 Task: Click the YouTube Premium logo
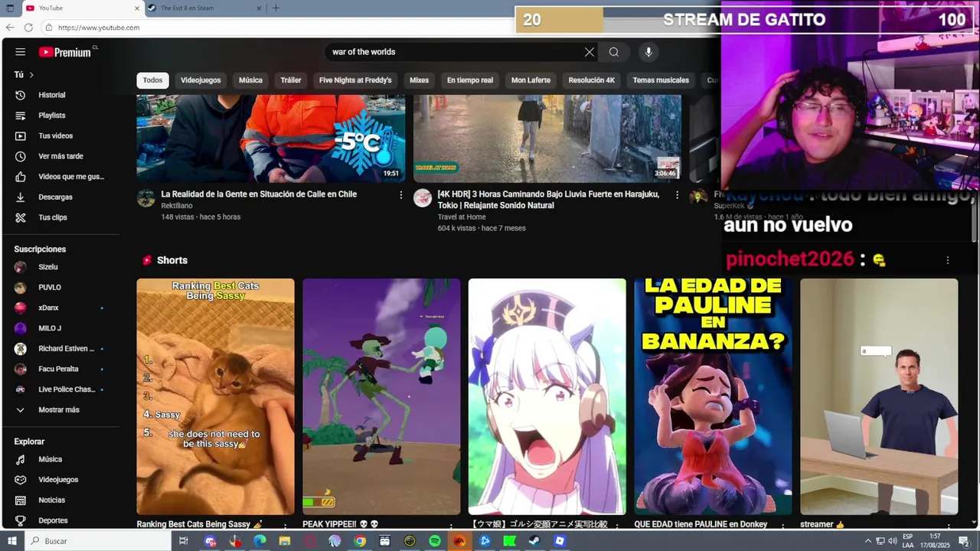pyautogui.click(x=66, y=52)
